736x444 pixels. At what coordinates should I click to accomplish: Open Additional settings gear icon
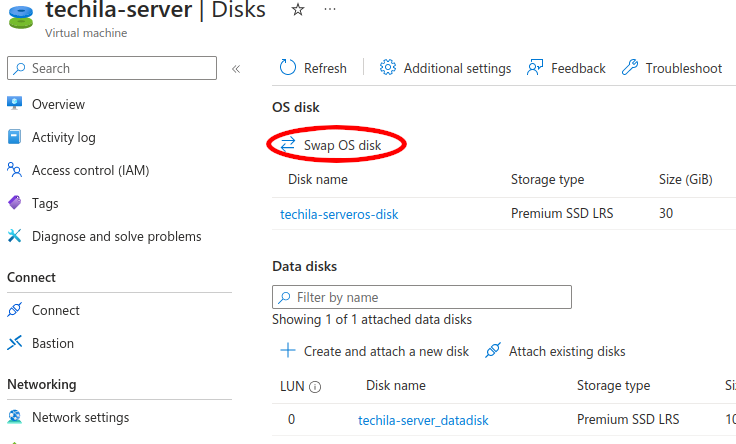click(388, 68)
